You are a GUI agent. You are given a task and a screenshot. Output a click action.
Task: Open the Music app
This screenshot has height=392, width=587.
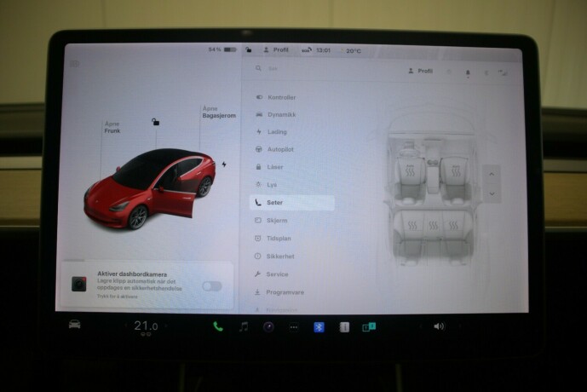pyautogui.click(x=244, y=327)
